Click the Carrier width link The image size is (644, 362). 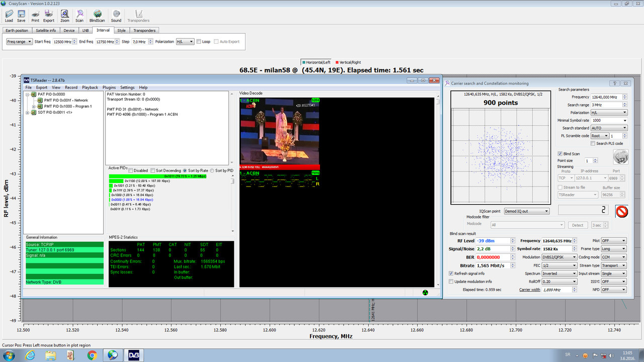(x=530, y=290)
